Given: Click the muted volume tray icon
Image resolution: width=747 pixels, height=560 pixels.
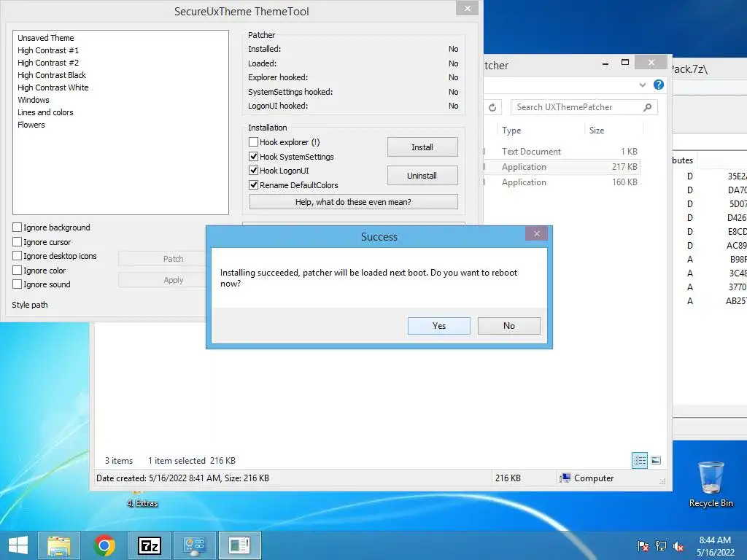Looking at the screenshot, I should 678,545.
